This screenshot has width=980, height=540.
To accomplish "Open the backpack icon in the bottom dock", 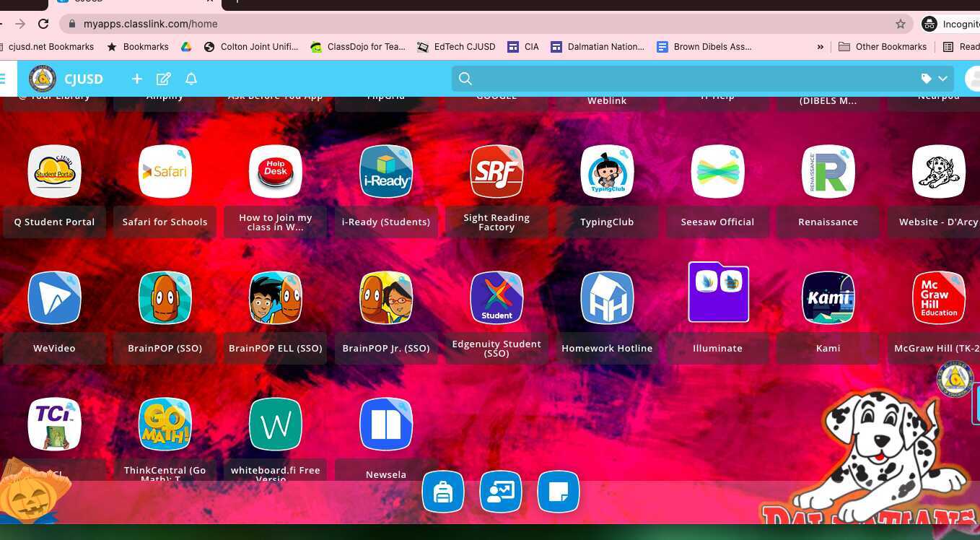I will [x=443, y=492].
